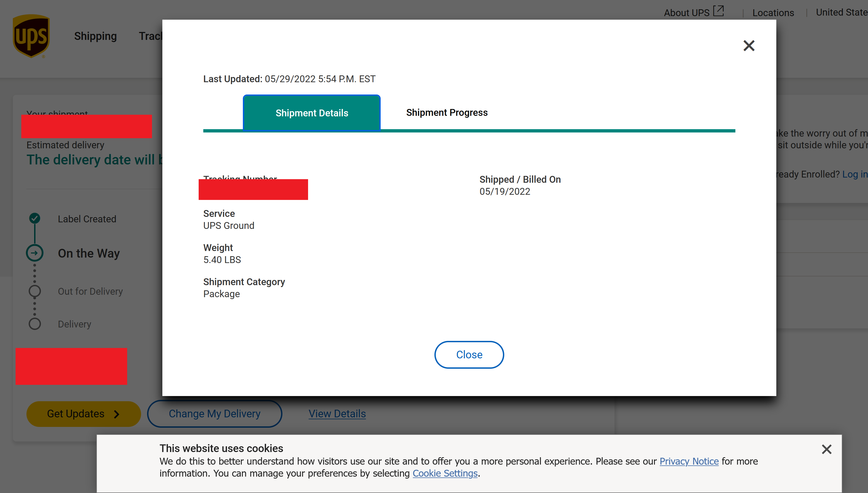Screen dimensions: 868x493
Task: Click the Log in link
Action: coord(855,174)
